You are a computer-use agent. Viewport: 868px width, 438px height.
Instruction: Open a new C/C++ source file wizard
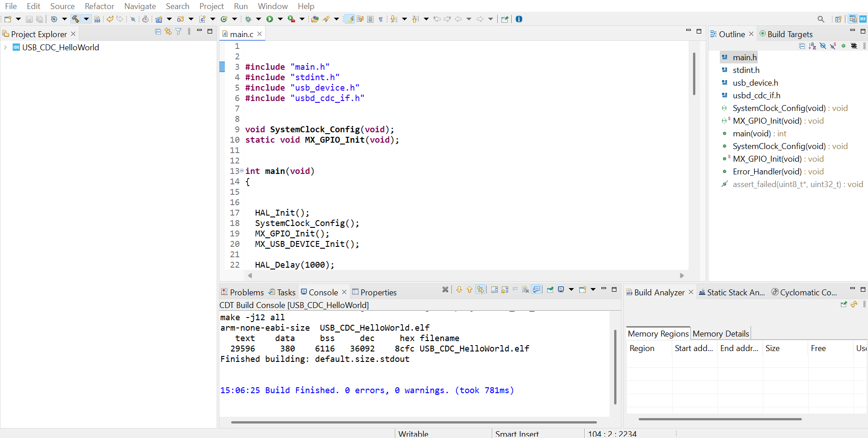(202, 19)
